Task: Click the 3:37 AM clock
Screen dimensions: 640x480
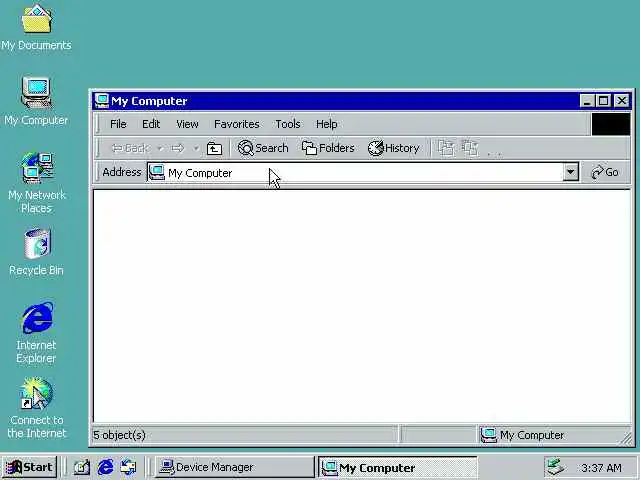Action: pyautogui.click(x=601, y=468)
